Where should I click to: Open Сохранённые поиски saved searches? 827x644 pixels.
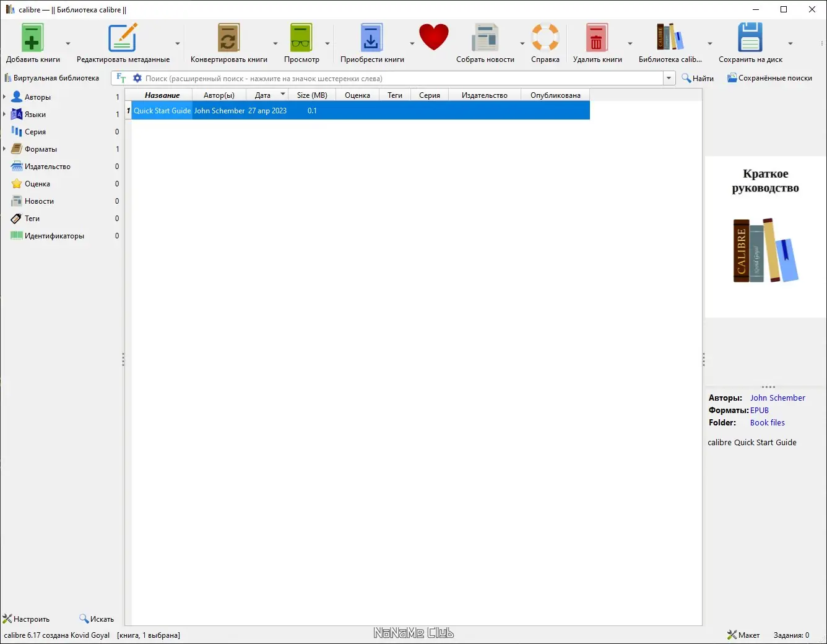click(x=769, y=78)
